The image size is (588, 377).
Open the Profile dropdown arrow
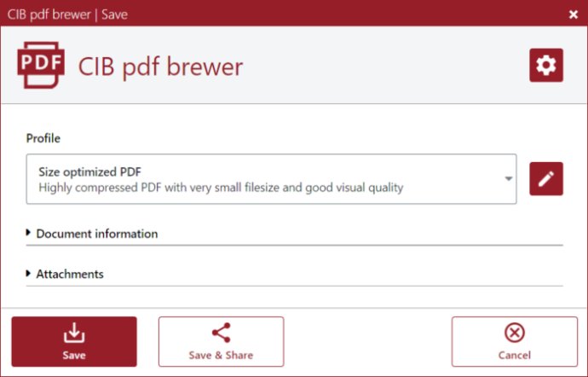point(509,179)
